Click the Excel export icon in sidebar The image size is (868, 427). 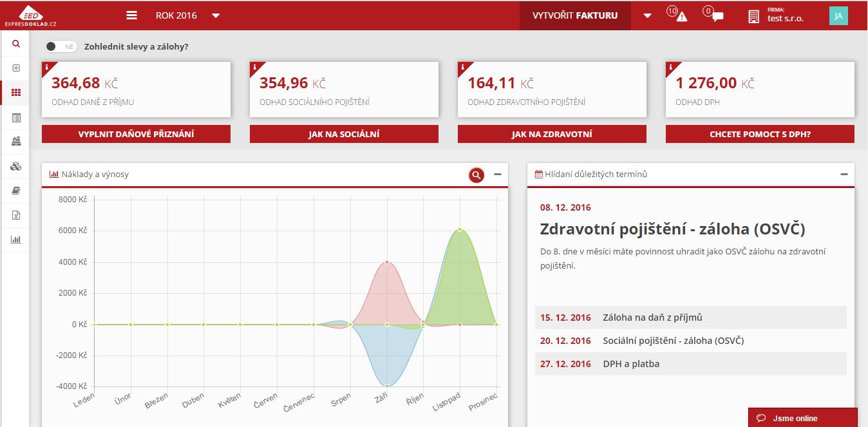(x=16, y=215)
